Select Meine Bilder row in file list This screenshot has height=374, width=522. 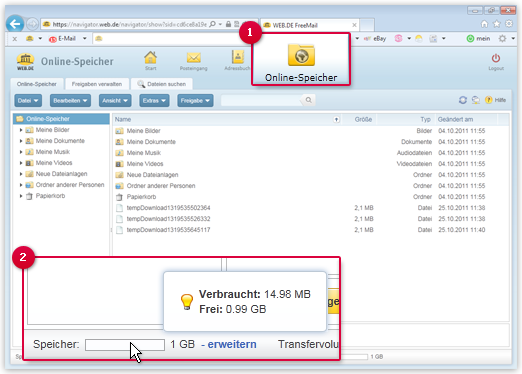[311, 131]
